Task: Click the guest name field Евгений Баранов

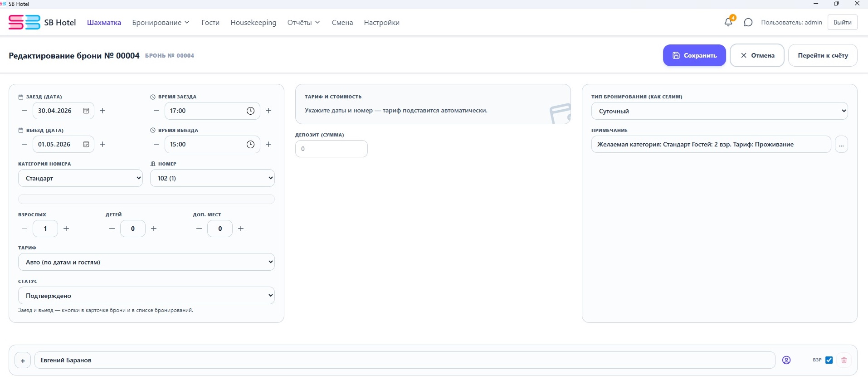Action: pos(405,360)
